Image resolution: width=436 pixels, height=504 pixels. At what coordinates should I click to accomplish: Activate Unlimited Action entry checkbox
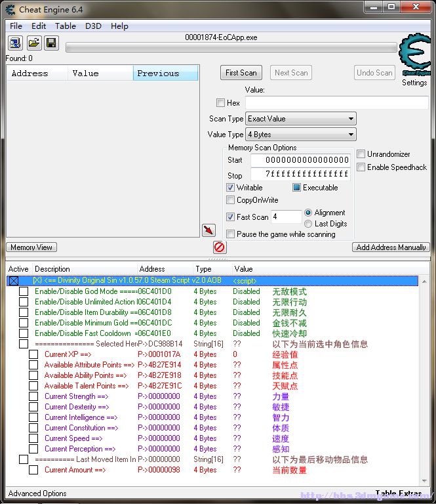24,302
